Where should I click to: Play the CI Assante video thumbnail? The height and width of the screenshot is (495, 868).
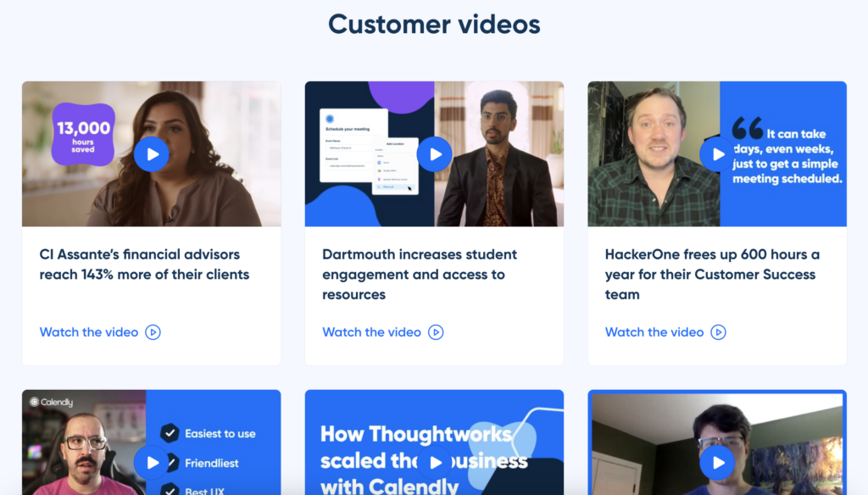[x=152, y=154]
